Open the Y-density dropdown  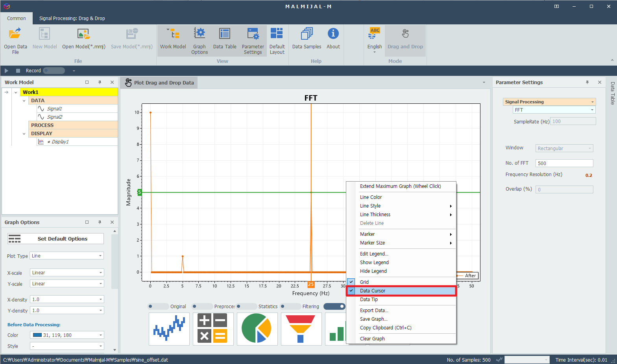(67, 310)
